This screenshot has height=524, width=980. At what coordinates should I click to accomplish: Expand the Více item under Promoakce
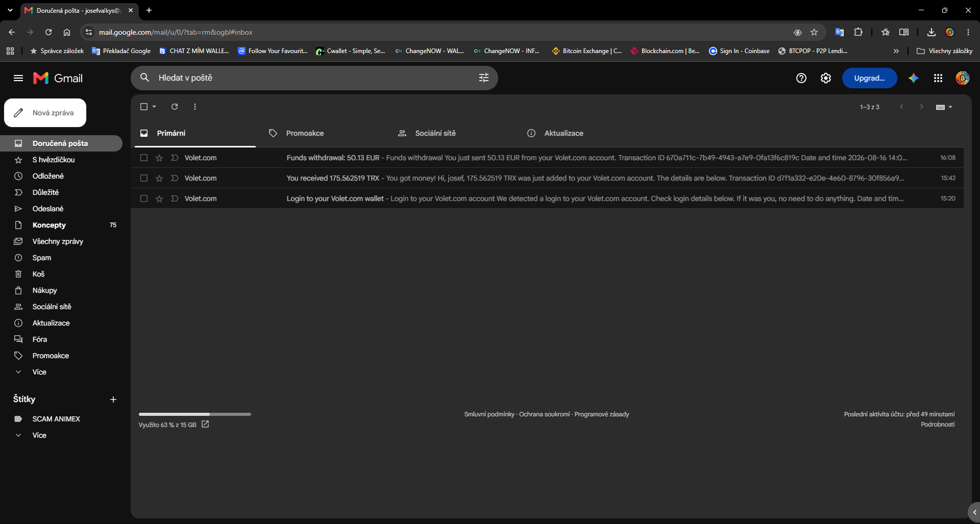pos(39,372)
